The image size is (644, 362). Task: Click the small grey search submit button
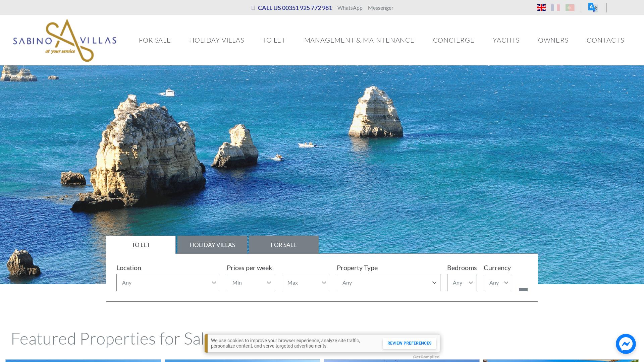tap(523, 289)
